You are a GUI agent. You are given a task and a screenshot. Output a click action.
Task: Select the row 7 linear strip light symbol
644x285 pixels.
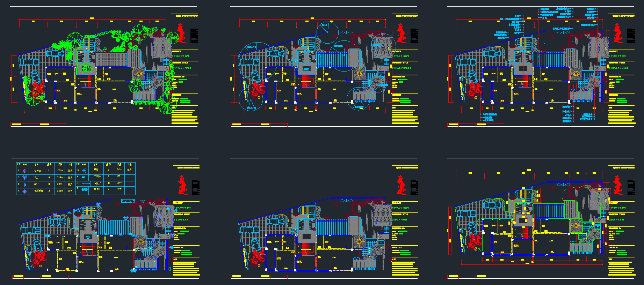[x=86, y=183]
